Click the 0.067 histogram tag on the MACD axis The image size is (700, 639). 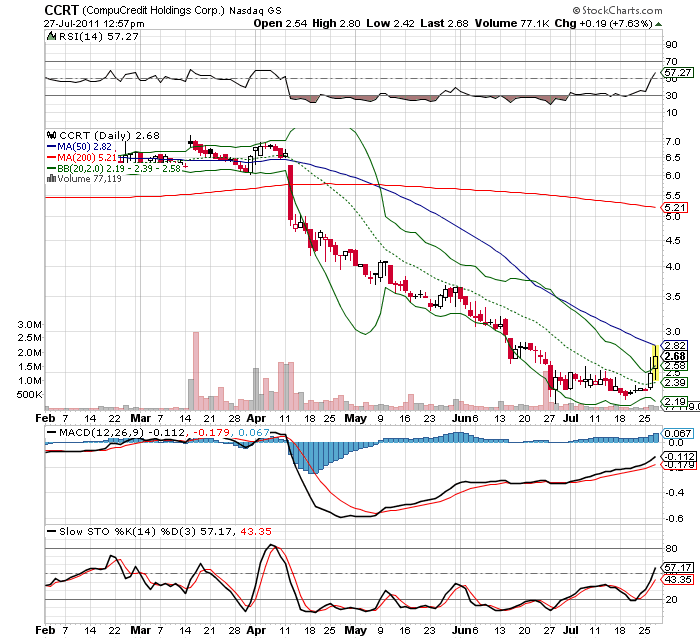pyautogui.click(x=678, y=433)
